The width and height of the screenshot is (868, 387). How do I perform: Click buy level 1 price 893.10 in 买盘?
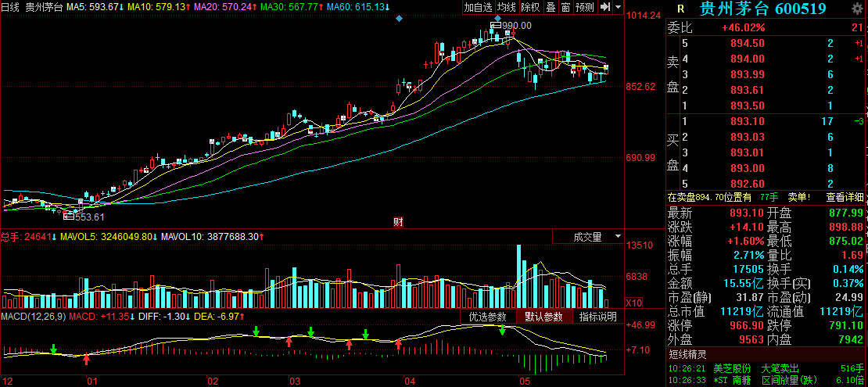click(746, 121)
